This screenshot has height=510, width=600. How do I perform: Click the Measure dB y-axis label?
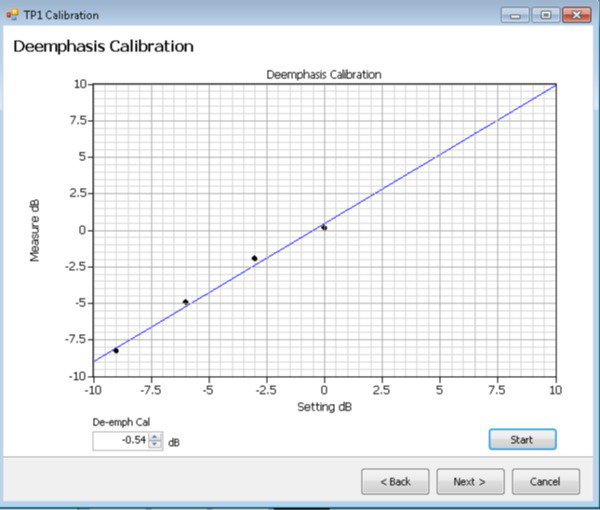(35, 230)
